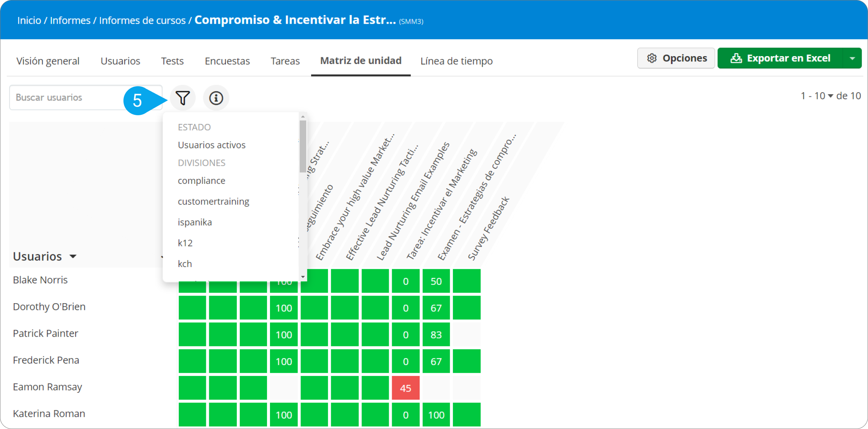The height and width of the screenshot is (429, 868).
Task: Click scroll up arrow in filter list
Action: pos(303,117)
